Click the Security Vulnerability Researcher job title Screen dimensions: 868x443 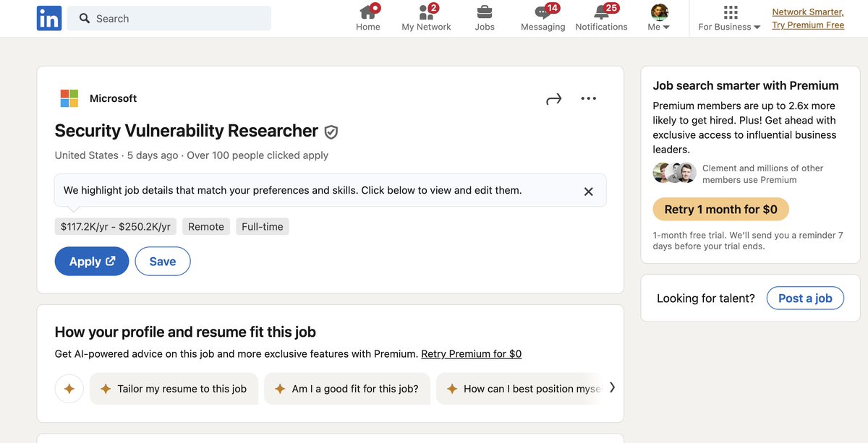click(187, 131)
